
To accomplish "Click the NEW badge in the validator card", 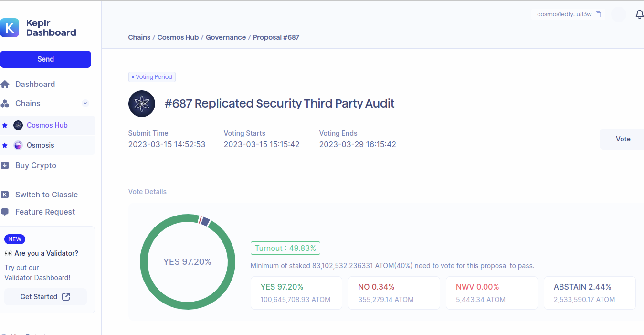I will (x=15, y=239).
